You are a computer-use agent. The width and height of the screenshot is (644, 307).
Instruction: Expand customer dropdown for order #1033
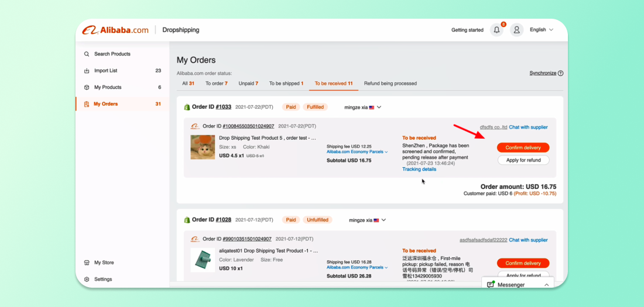click(379, 108)
